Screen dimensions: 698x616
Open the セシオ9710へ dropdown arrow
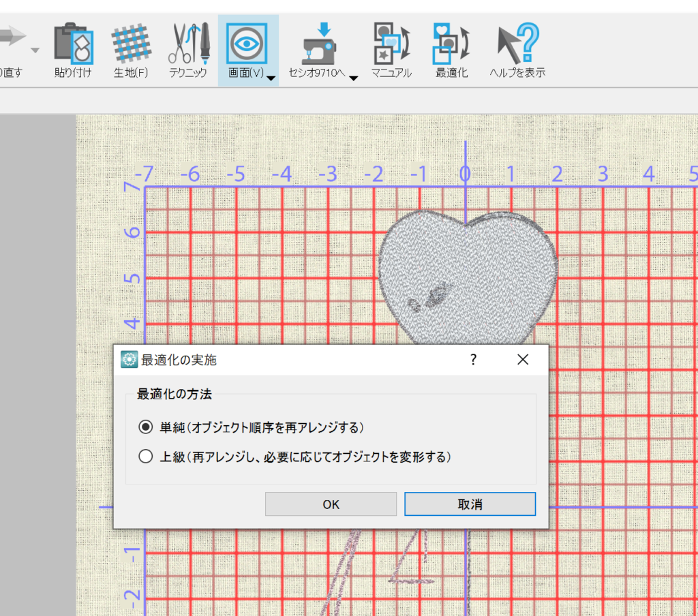tap(353, 78)
